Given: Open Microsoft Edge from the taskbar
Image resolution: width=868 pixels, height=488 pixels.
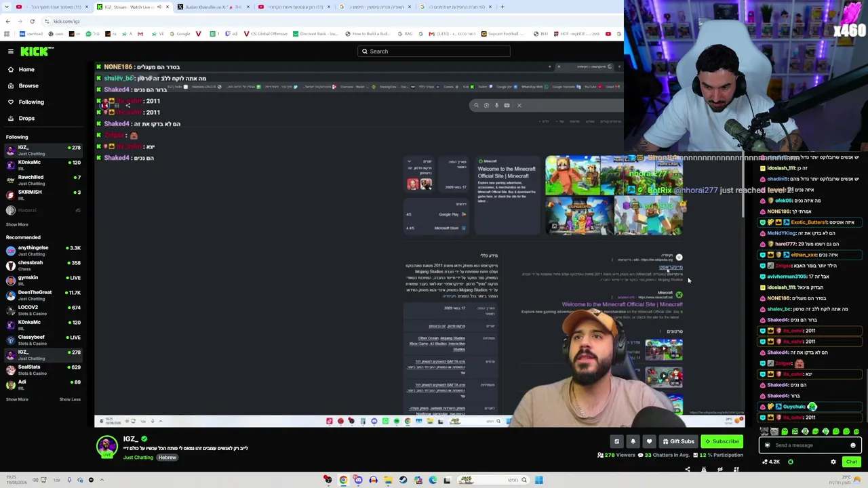Looking at the screenshot, I should [433, 481].
